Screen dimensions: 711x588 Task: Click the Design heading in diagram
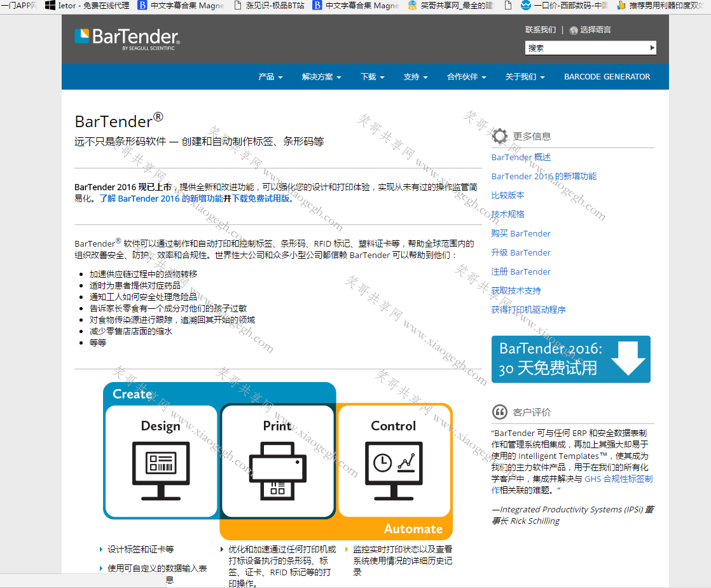(160, 426)
